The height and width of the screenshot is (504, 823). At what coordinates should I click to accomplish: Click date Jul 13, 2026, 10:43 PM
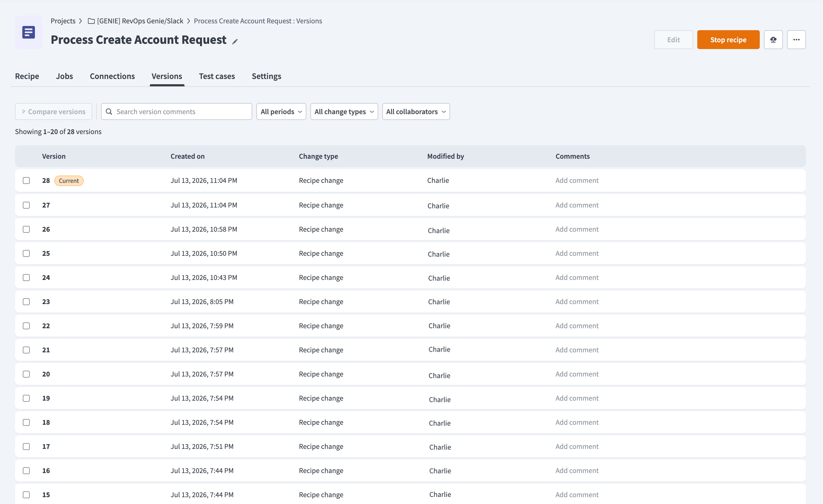coord(204,278)
